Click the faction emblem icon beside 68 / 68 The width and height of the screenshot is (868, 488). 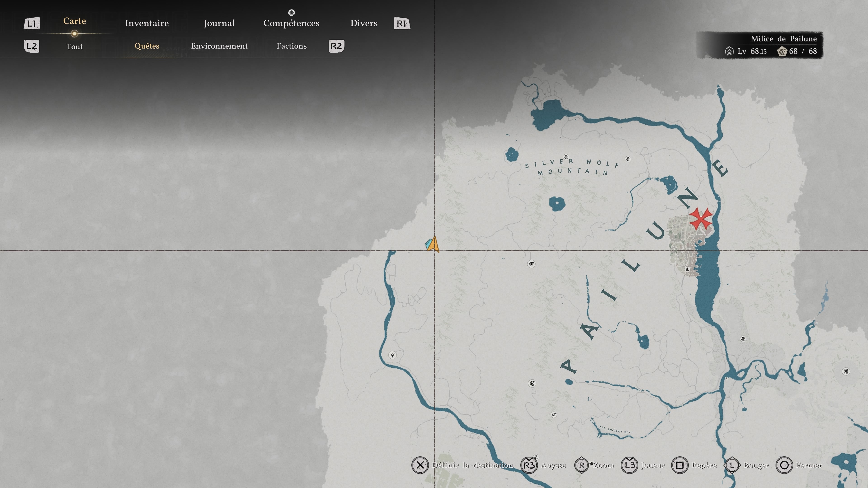point(782,51)
